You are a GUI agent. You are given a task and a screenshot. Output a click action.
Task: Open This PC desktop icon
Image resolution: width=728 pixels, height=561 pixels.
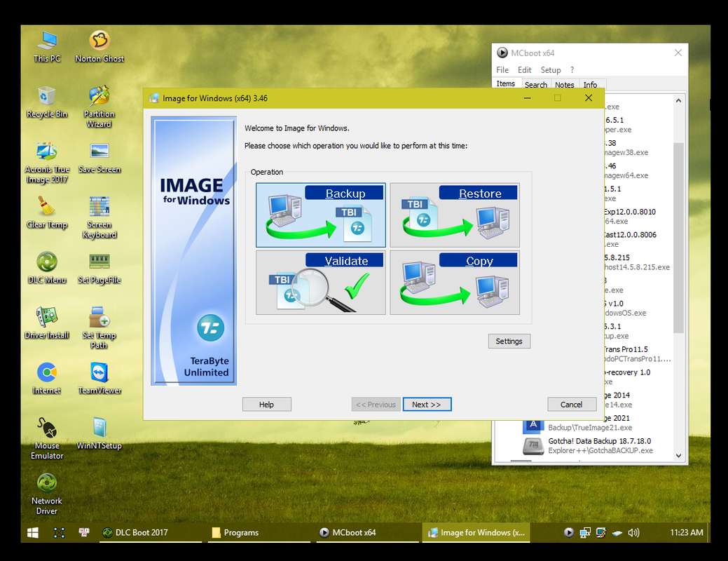[x=47, y=46]
